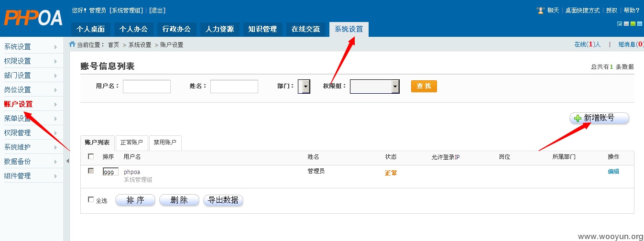
Task: Collapse the sidebar using the splitter arrow
Action: coord(67,161)
